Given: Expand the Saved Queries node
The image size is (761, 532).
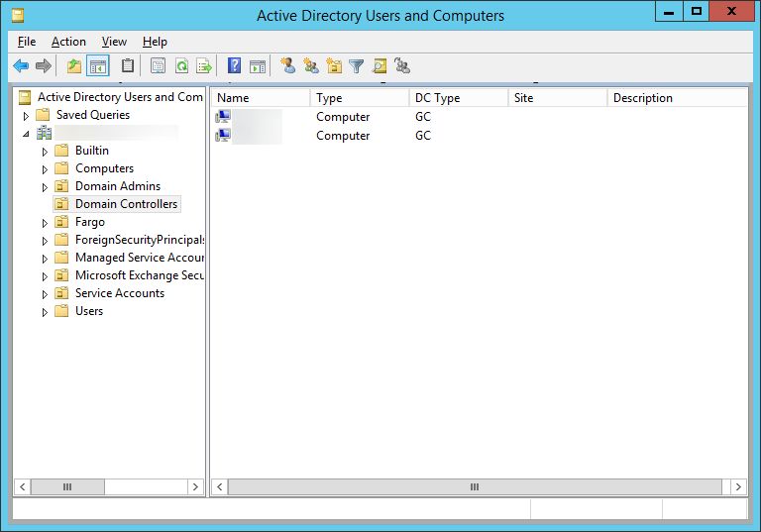Looking at the screenshot, I should pos(26,116).
